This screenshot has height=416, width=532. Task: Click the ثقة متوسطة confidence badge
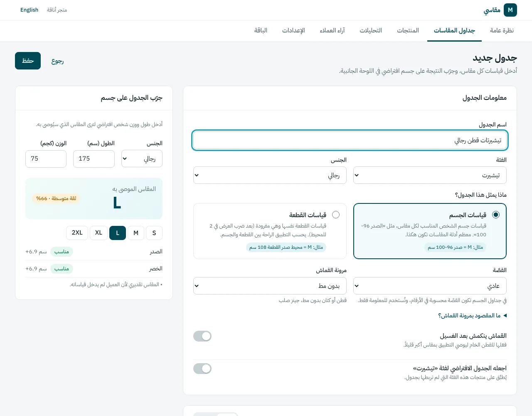click(x=56, y=199)
